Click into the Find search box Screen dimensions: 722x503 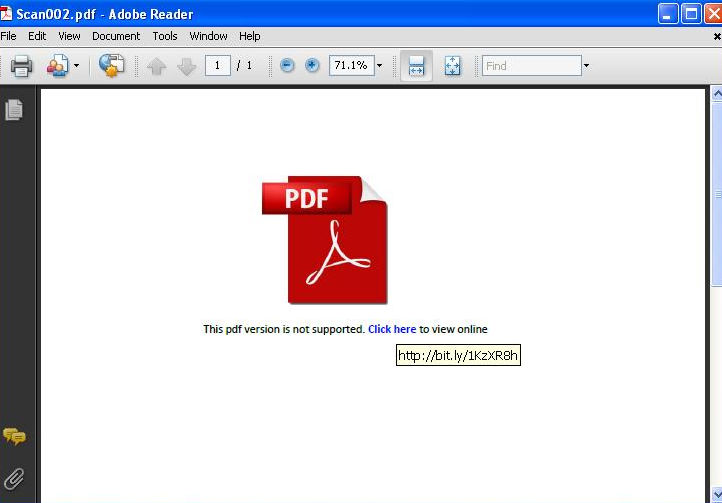(x=532, y=65)
